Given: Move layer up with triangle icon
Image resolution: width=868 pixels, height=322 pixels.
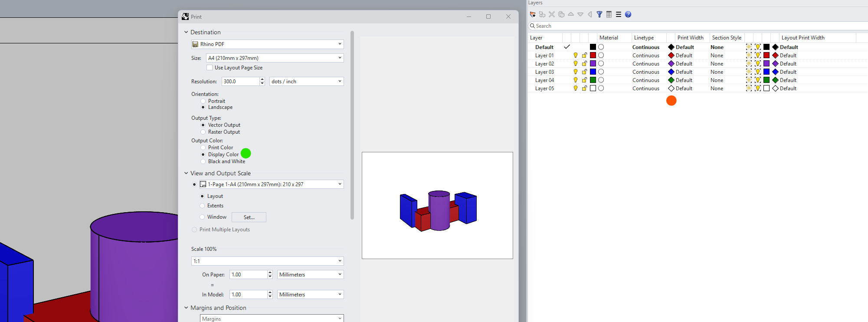Looking at the screenshot, I should pos(571,14).
